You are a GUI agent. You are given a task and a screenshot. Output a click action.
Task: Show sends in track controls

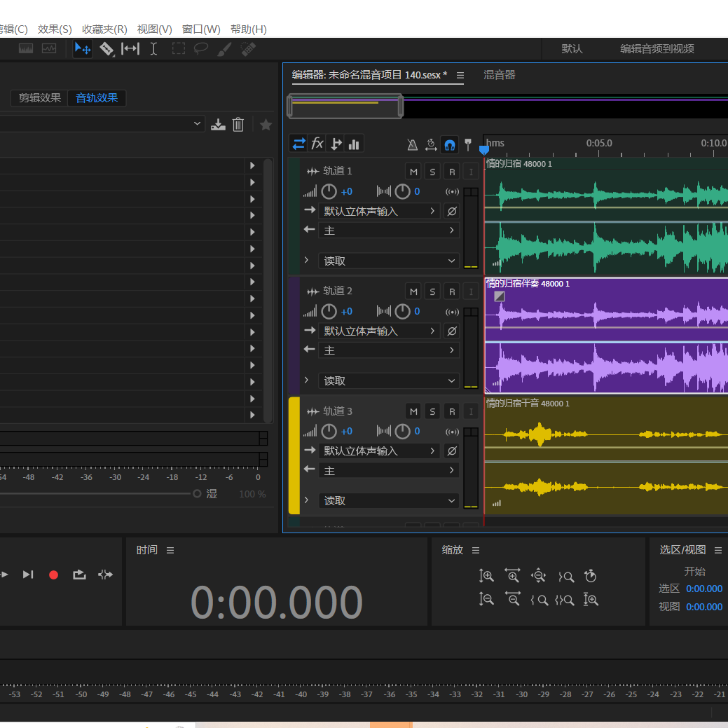click(x=336, y=144)
